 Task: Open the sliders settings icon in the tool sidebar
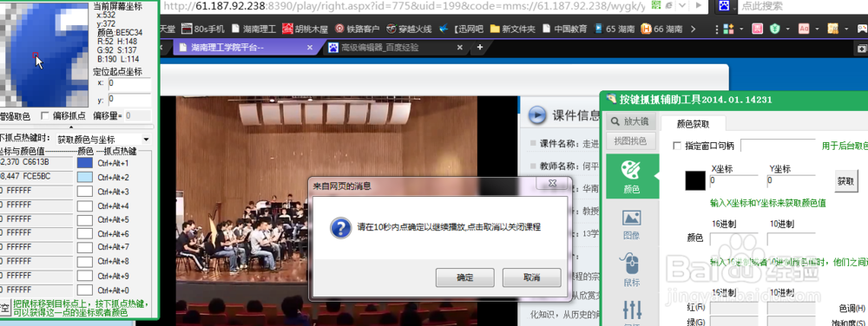coord(632,310)
